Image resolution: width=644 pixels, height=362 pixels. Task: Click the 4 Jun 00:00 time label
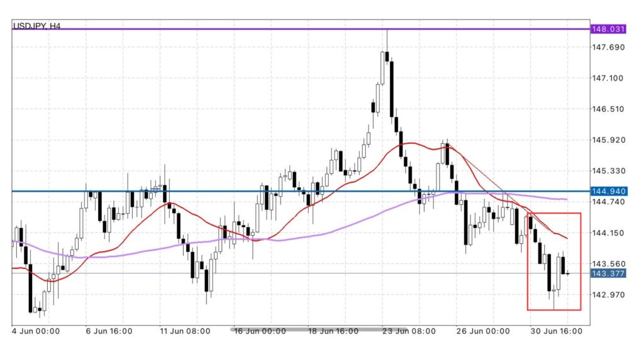click(x=35, y=331)
